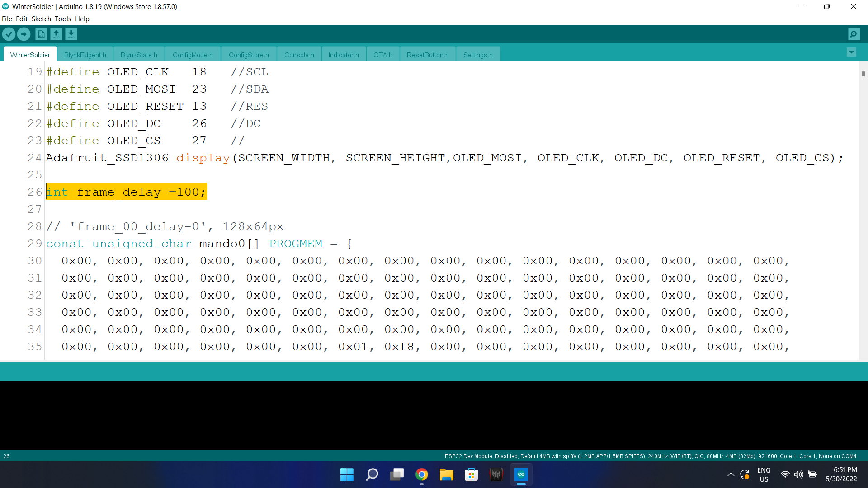
Task: Create a new sketch via the New icon
Action: 41,34
